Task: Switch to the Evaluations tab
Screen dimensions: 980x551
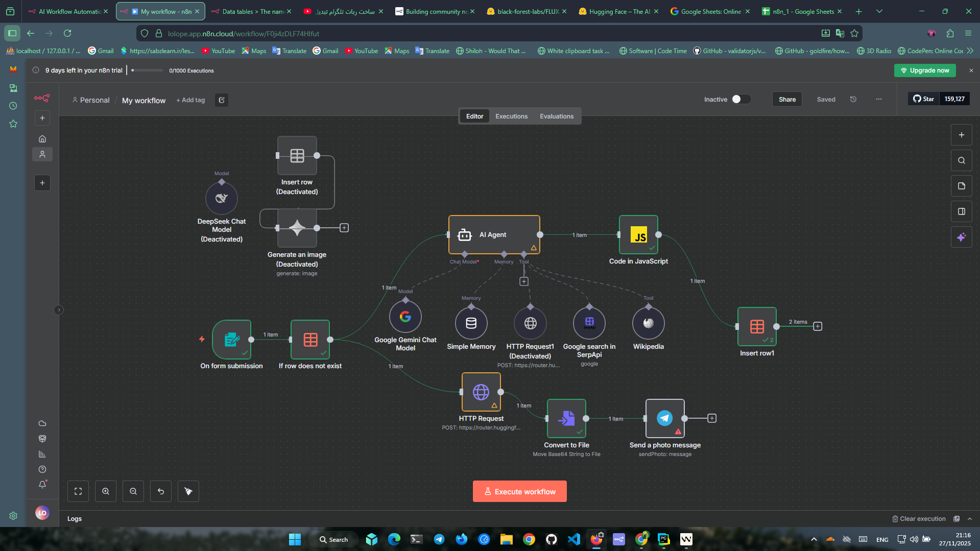Action: [x=557, y=116]
